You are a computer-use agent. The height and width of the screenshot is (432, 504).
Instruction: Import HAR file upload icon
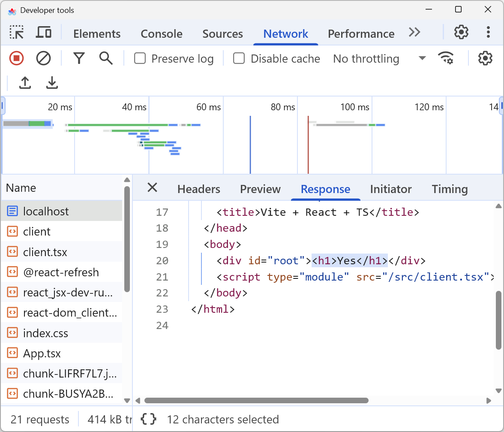pyautogui.click(x=25, y=83)
